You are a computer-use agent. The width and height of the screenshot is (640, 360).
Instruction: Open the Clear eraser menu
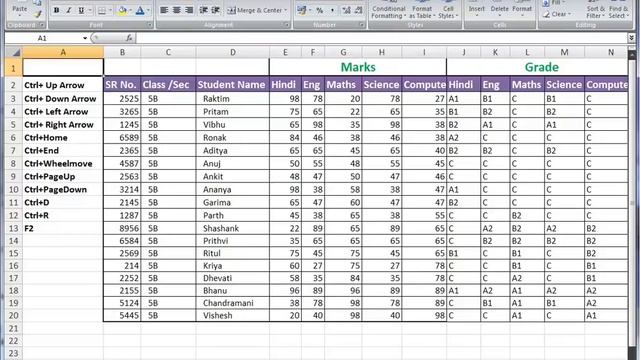pyautogui.click(x=557, y=14)
